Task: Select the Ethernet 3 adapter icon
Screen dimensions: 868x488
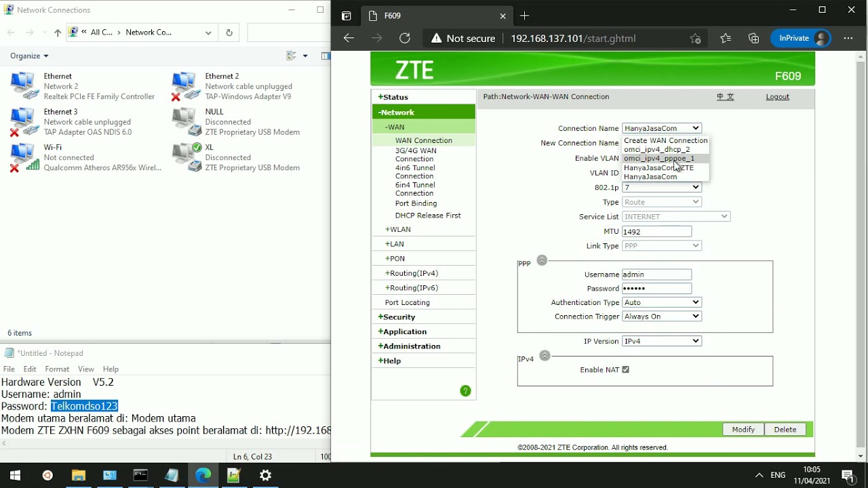Action: point(24,121)
